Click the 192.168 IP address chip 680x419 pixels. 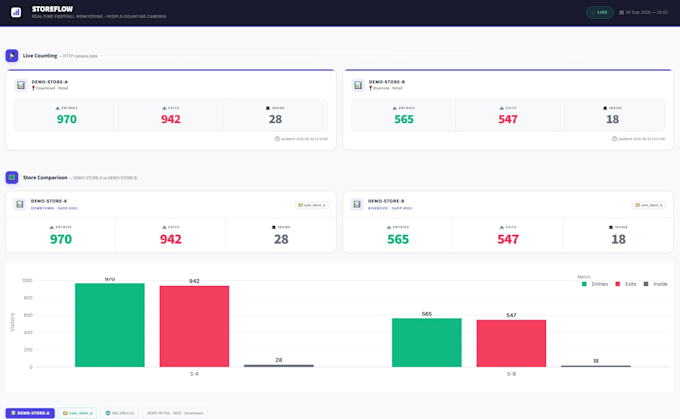click(x=120, y=413)
